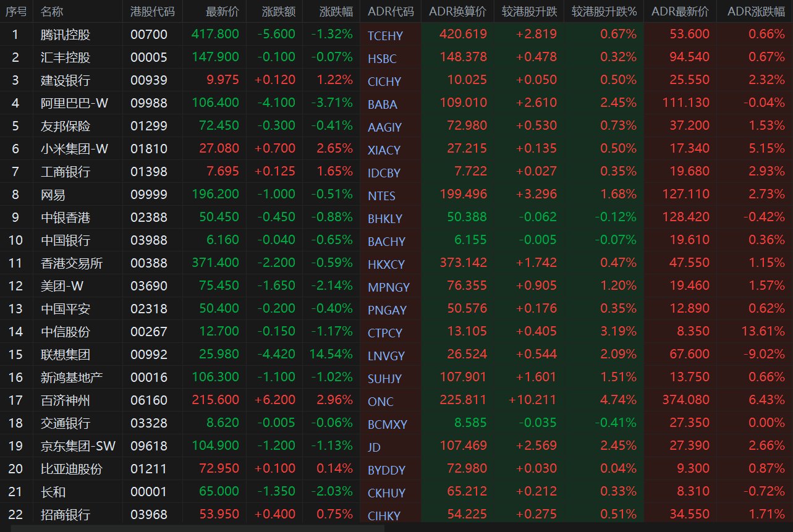The image size is (793, 532).
Task: Select 京东集团-SW in the list
Action: [78, 446]
